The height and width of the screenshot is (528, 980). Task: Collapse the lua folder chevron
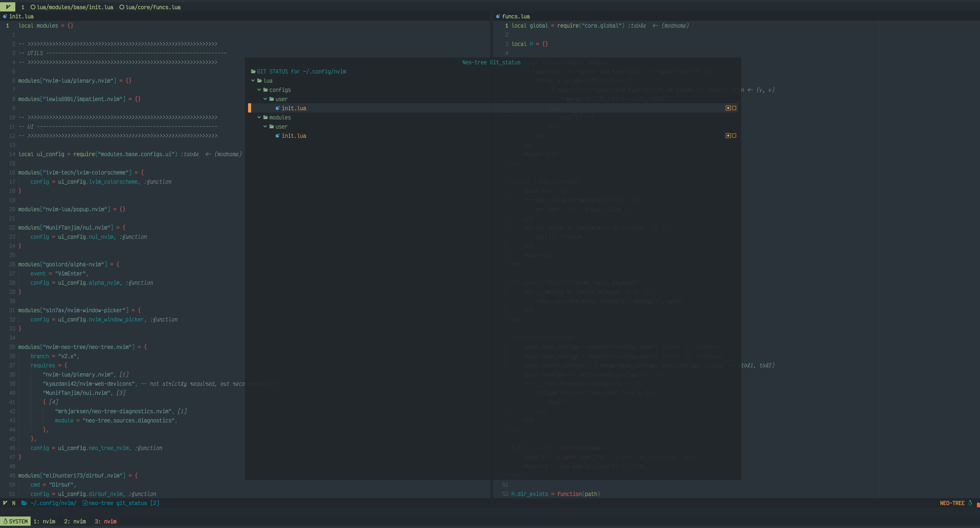click(253, 81)
